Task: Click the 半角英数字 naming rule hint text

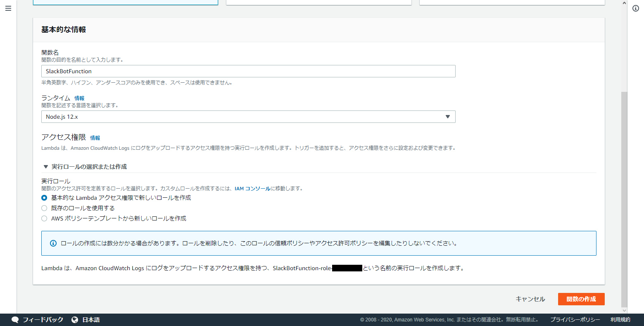Action: [138, 83]
